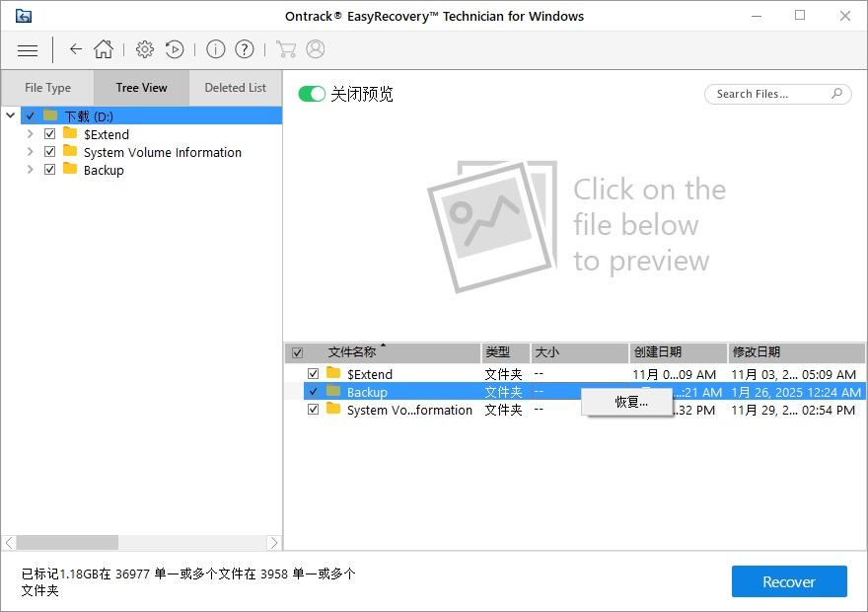868x612 pixels.
Task: Open the hamburger menu in toolbar
Action: coord(28,49)
